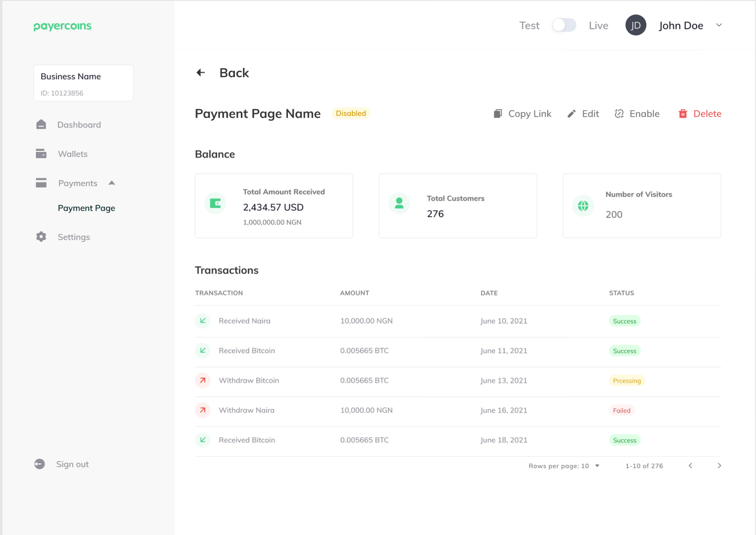Click the Disabled status badge
The width and height of the screenshot is (756, 535).
[350, 113]
